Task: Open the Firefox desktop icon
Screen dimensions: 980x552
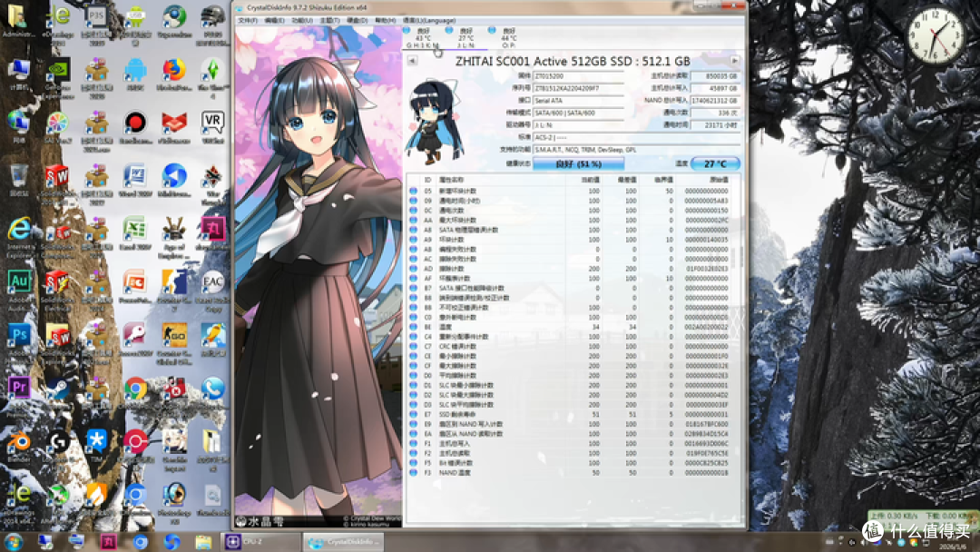Action: click(x=173, y=75)
